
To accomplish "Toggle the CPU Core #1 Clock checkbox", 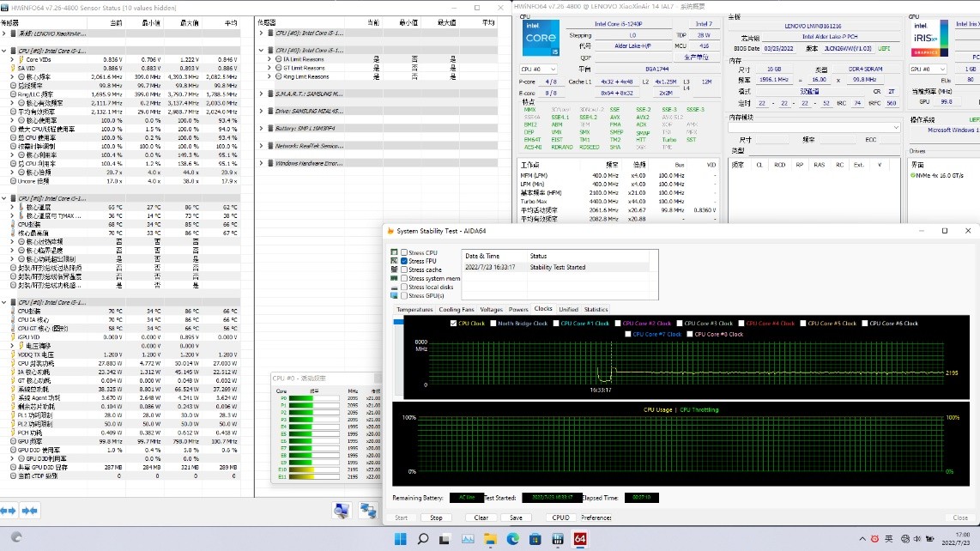I will [x=556, y=324].
